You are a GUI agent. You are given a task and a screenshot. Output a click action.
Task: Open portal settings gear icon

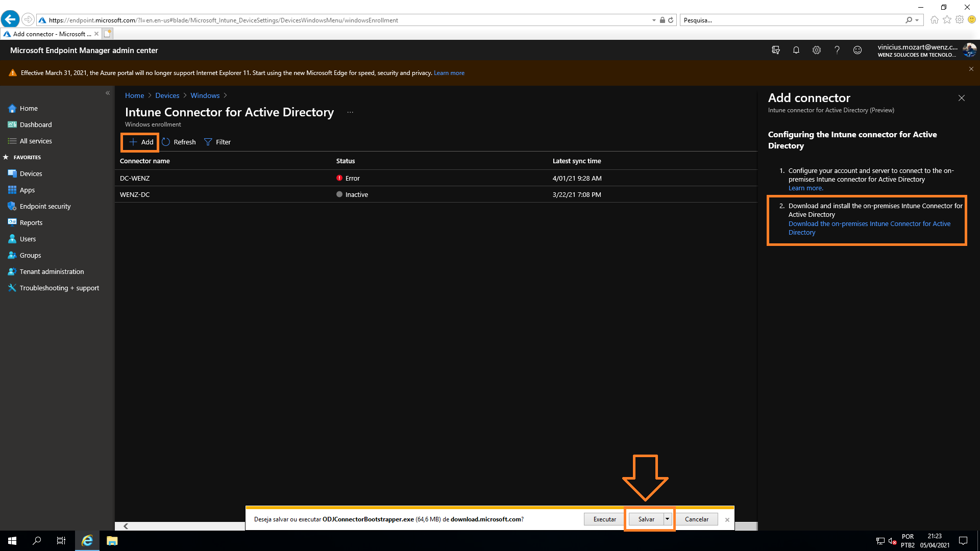point(817,50)
